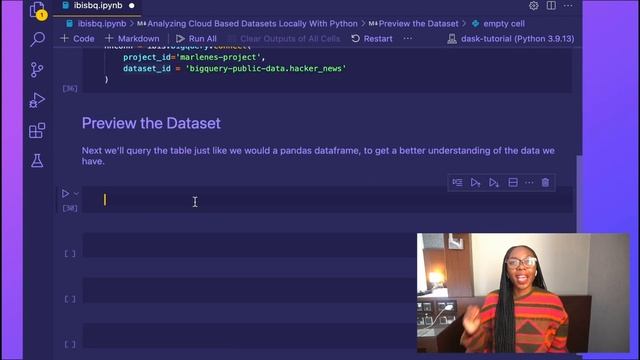
Task: Split the editor with the layout icon
Action: tap(551, 6)
